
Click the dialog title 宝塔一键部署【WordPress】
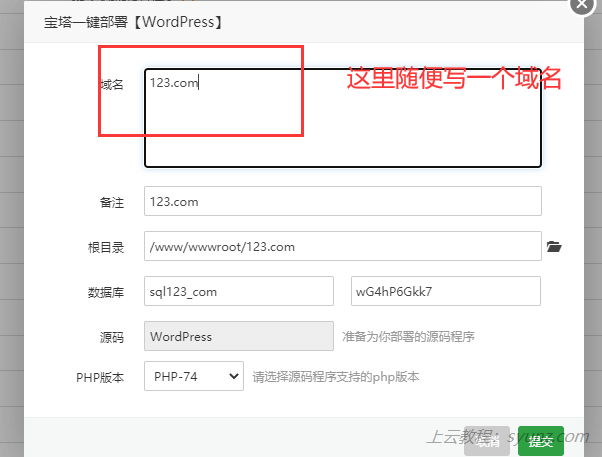[x=133, y=22]
